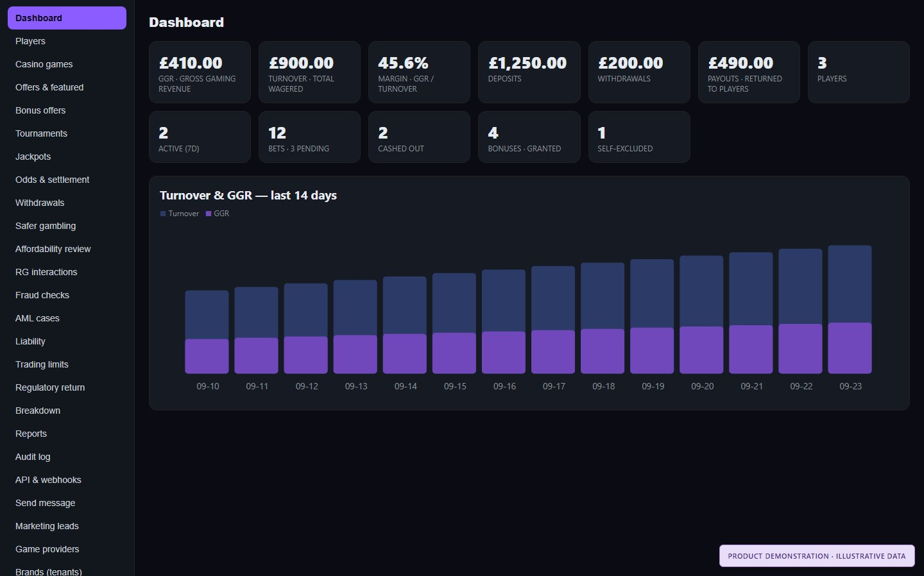The height and width of the screenshot is (576, 924).
Task: Go to Casino games page
Action: (67, 64)
